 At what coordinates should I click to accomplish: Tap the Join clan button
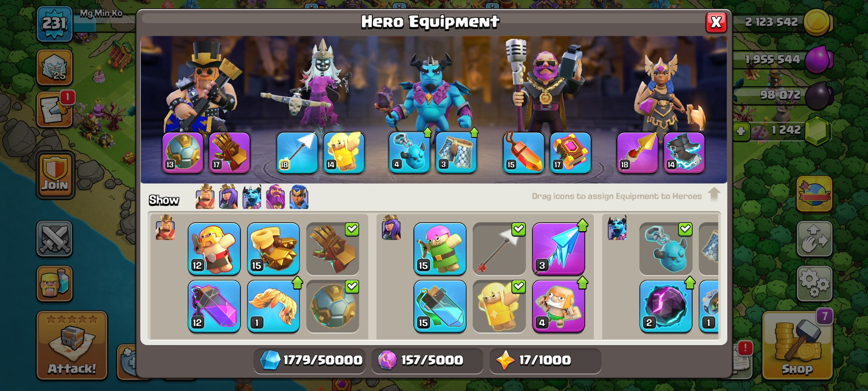[55, 175]
